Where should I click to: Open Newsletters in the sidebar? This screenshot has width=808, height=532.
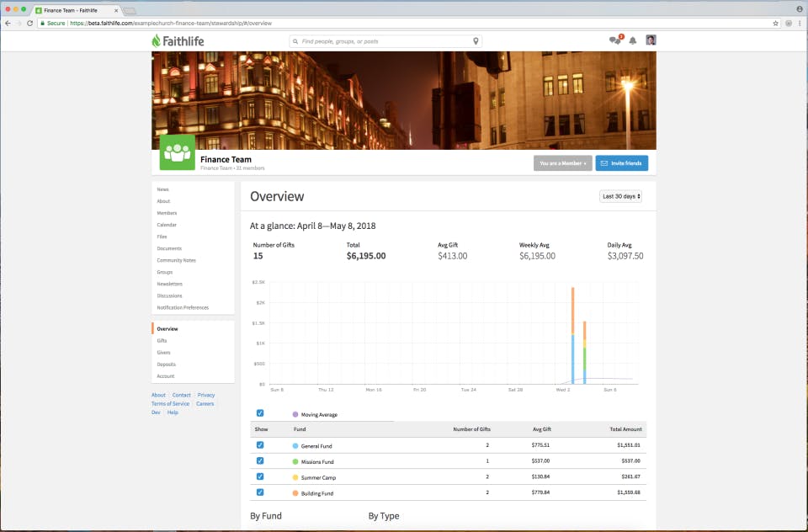coord(169,285)
